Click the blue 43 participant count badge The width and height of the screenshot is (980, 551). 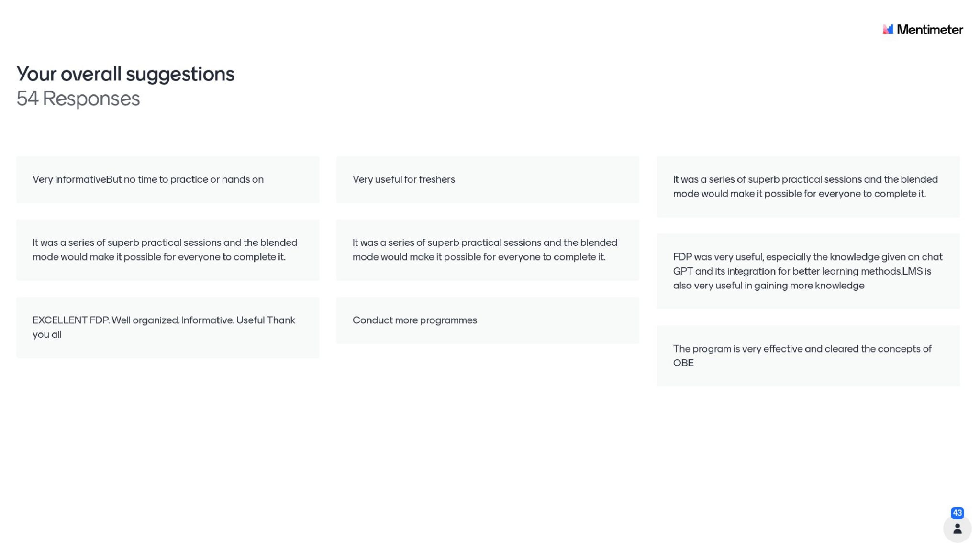(957, 513)
